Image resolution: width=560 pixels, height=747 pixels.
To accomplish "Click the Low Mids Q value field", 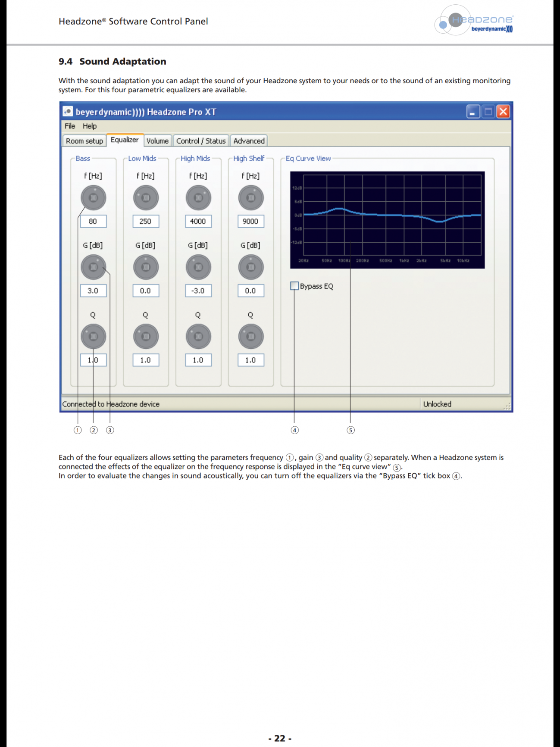I will point(146,360).
